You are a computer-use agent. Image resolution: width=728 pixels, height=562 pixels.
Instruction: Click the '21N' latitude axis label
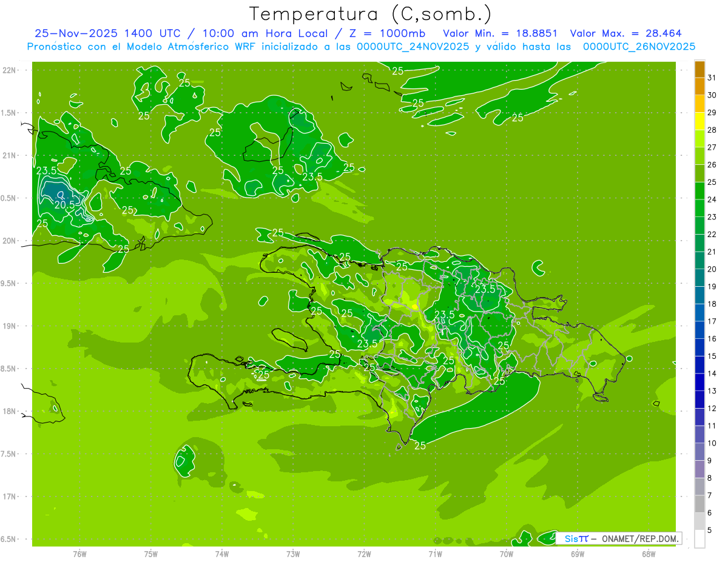(x=9, y=155)
